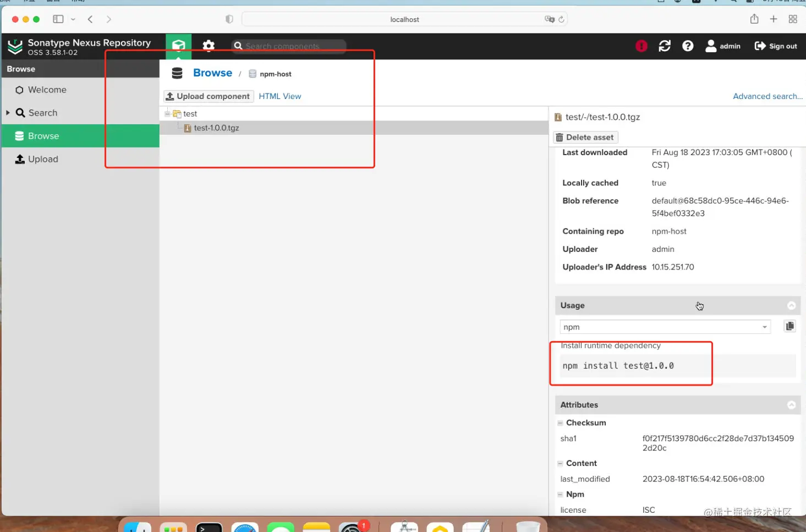Image resolution: width=806 pixels, height=532 pixels.
Task: Open HTML View link
Action: coord(280,96)
